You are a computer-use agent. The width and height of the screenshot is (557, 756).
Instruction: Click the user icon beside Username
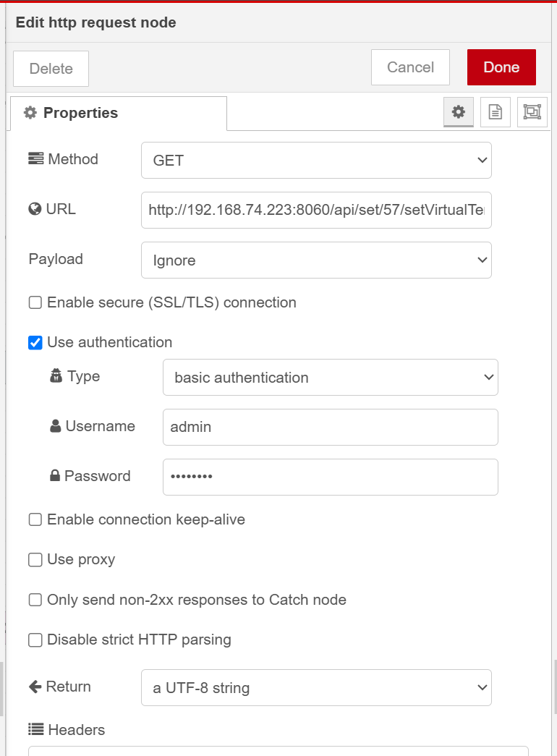pos(56,427)
